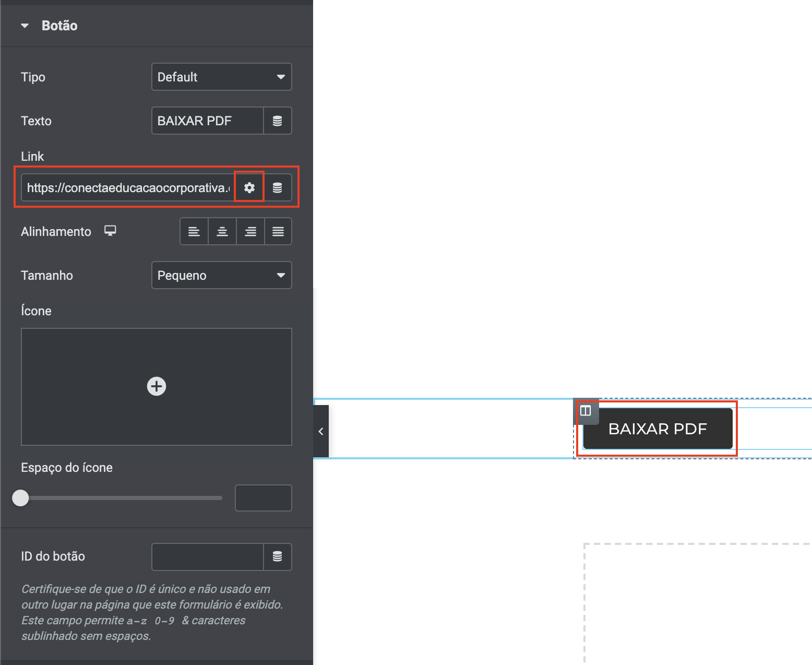
Task: Open dynamic tags for the Link field
Action: [x=278, y=187]
